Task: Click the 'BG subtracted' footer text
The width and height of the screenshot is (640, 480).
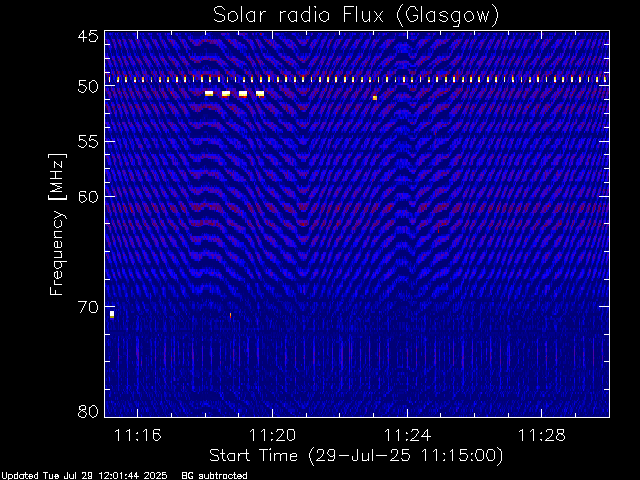Action: point(214,476)
